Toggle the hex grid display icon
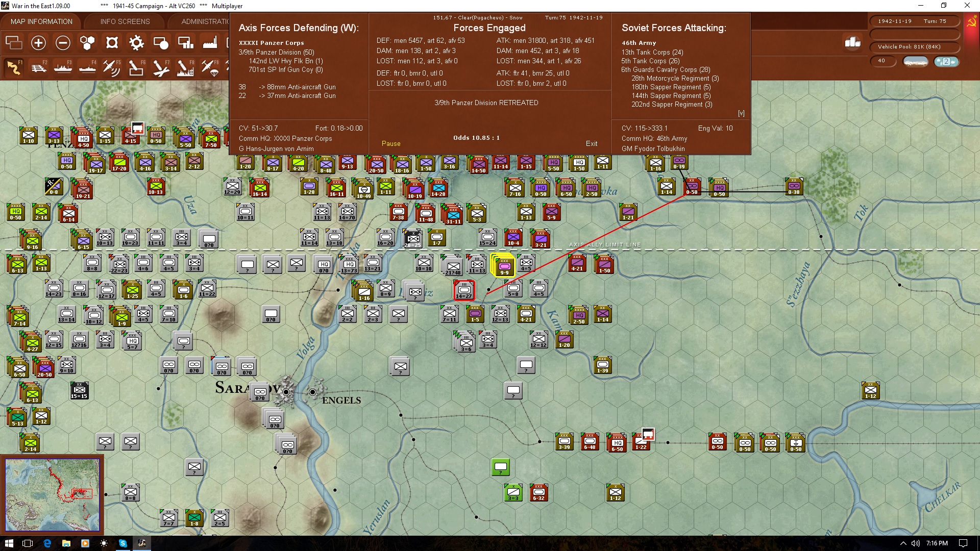This screenshot has height=551, width=980. [87, 43]
